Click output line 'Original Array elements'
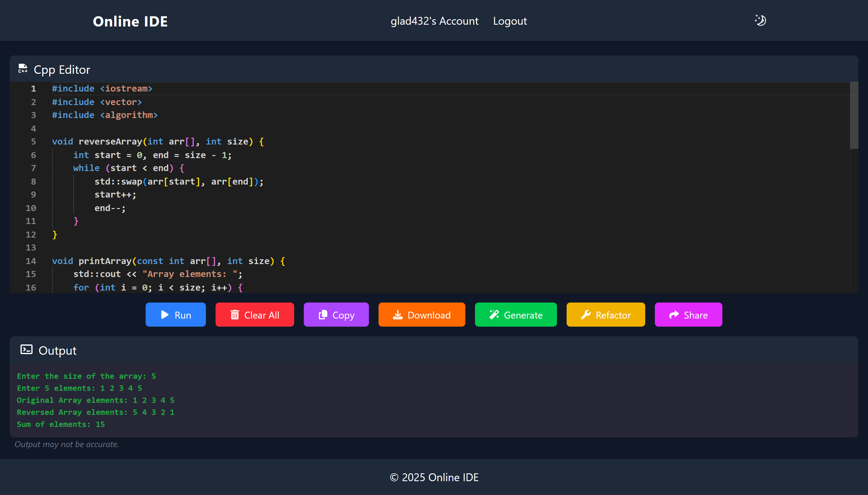868x495 pixels. [96, 400]
